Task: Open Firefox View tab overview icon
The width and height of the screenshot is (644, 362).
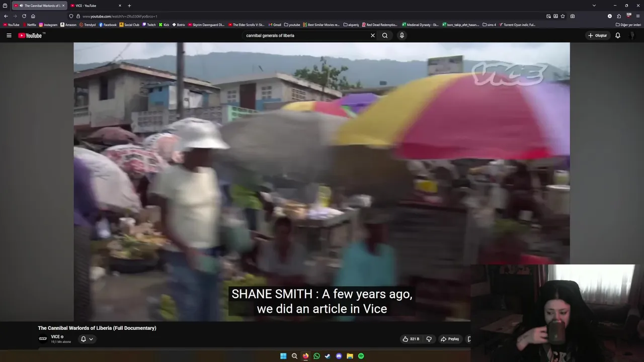Action: pyautogui.click(x=5, y=6)
